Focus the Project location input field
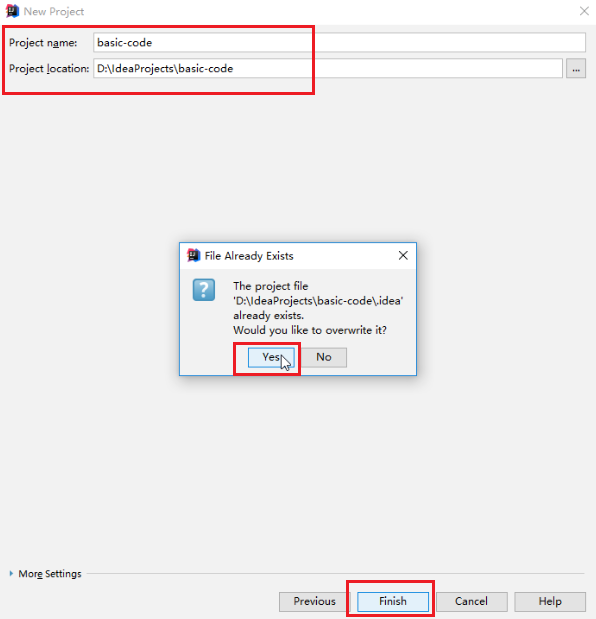 pos(328,69)
